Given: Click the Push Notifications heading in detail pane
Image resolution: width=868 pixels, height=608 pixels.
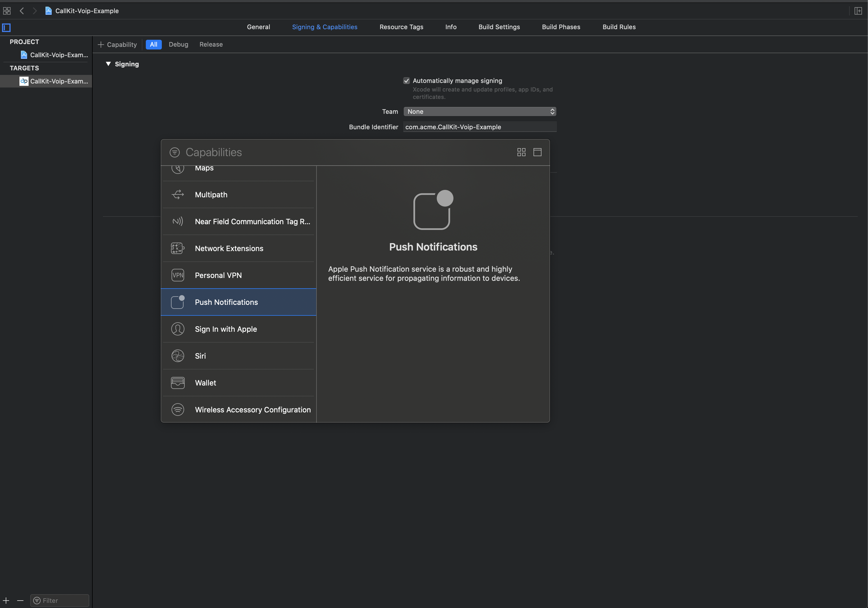Looking at the screenshot, I should click(433, 247).
